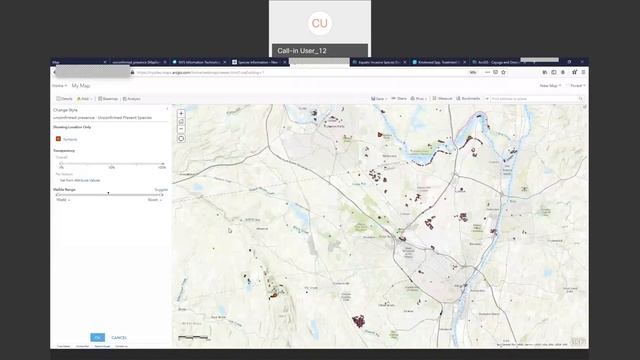Open the Analysis tool
This screenshot has width=640, height=360.
point(132,99)
